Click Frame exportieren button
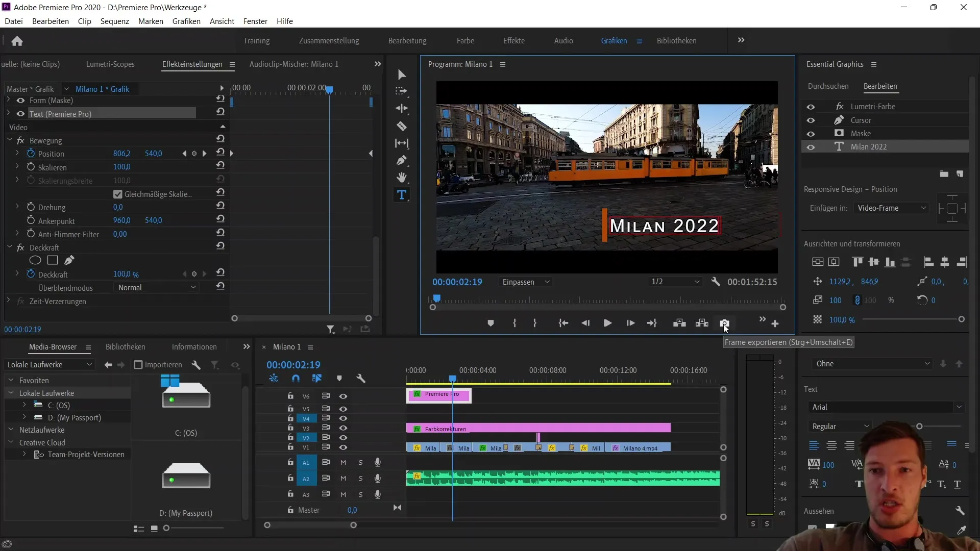980x551 pixels. [724, 323]
